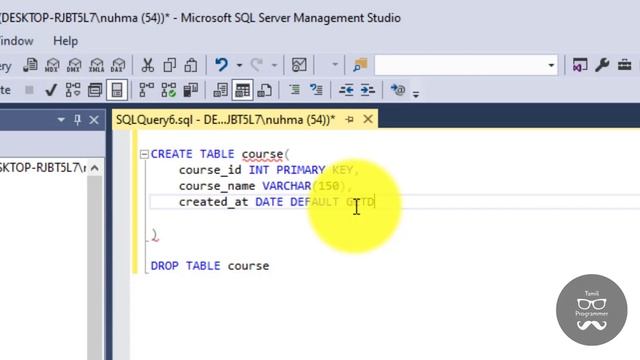Viewport: 640px width, 360px height.
Task: Switch output to Results to File
Action: click(x=264, y=90)
